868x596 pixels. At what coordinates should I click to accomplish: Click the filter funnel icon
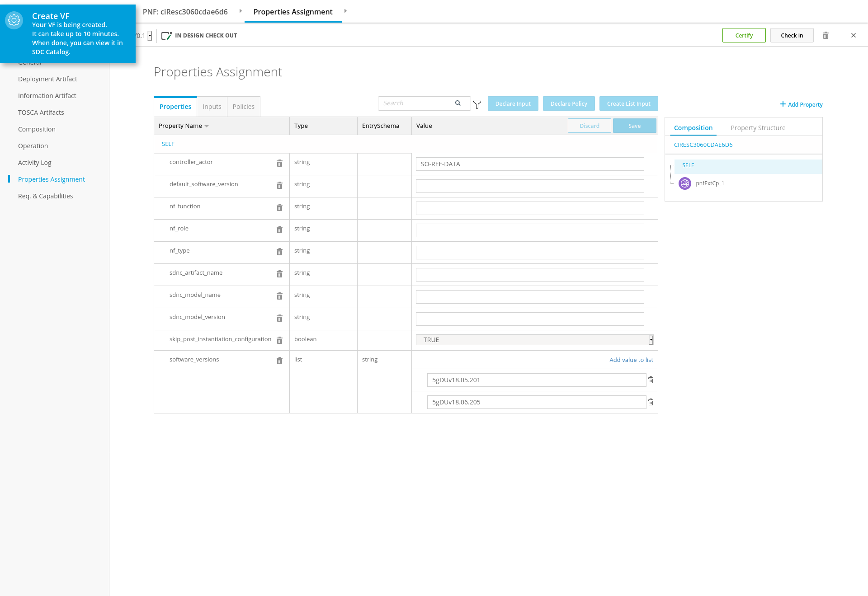pyautogui.click(x=477, y=104)
